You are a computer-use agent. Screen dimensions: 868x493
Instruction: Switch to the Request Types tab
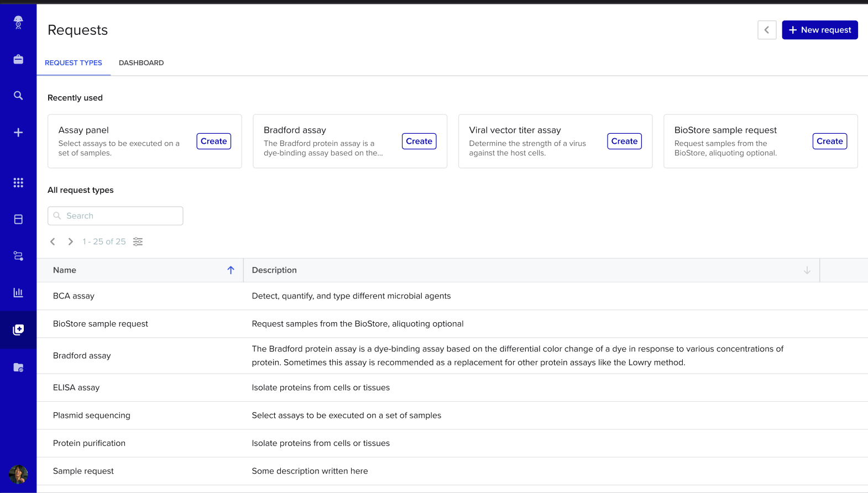pyautogui.click(x=74, y=63)
